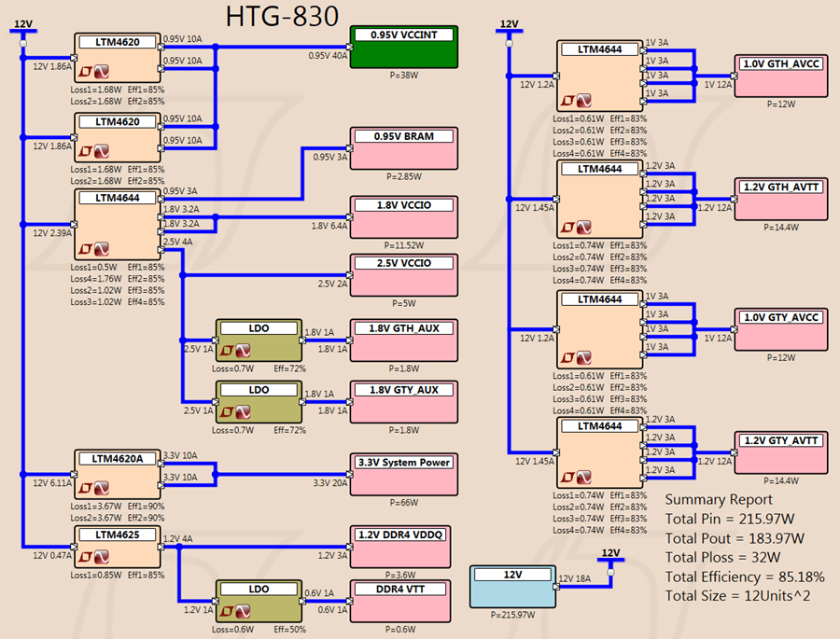Select the 2.5V VCCIO load block
This screenshot has width=840, height=639.
[x=404, y=275]
